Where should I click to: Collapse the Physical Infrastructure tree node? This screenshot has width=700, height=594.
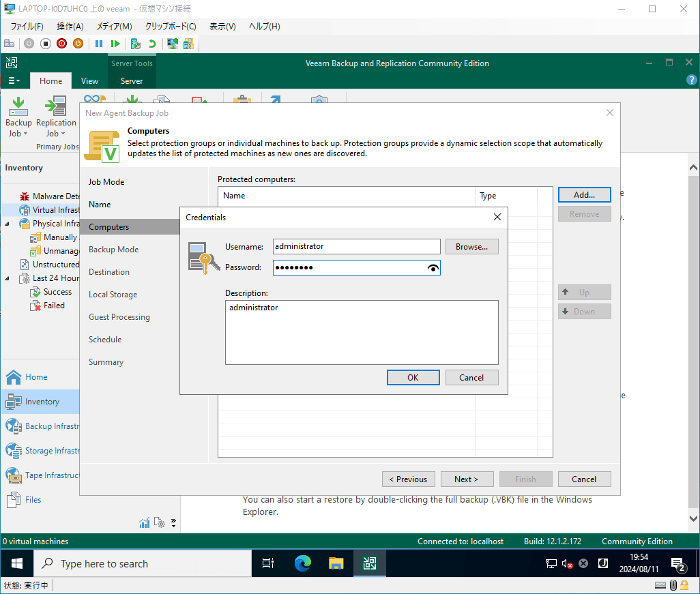(7, 224)
